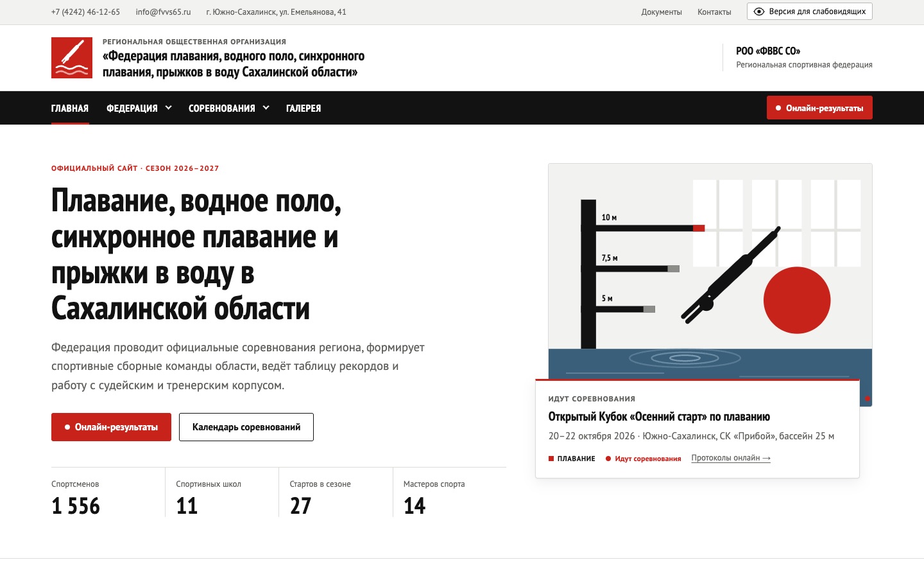Open the Документы link
Image resolution: width=924 pixels, height=578 pixels.
tap(662, 12)
